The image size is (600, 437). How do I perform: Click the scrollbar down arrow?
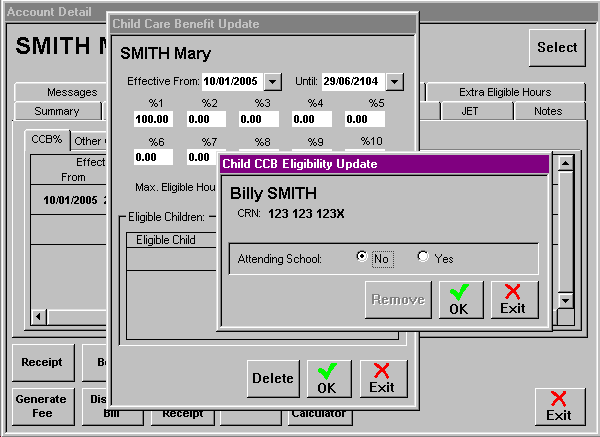point(565,301)
